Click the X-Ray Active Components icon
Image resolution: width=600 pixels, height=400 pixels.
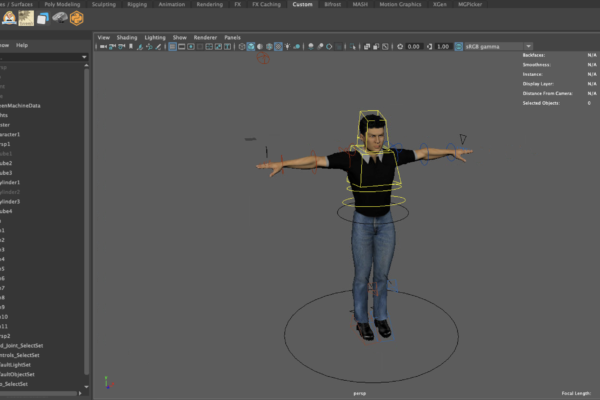pos(376,47)
